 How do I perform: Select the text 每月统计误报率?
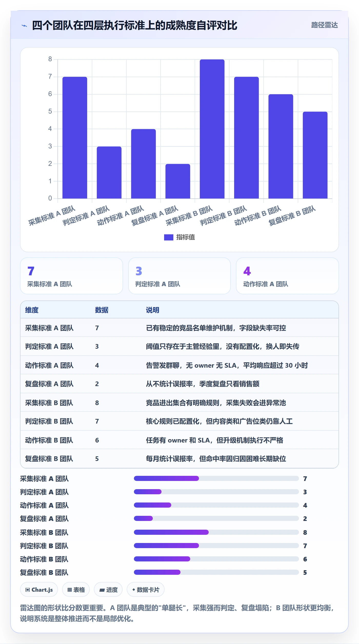pos(169,459)
